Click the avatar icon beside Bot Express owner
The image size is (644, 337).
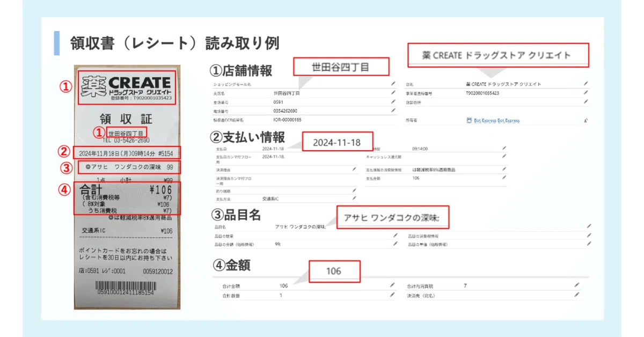(469, 121)
